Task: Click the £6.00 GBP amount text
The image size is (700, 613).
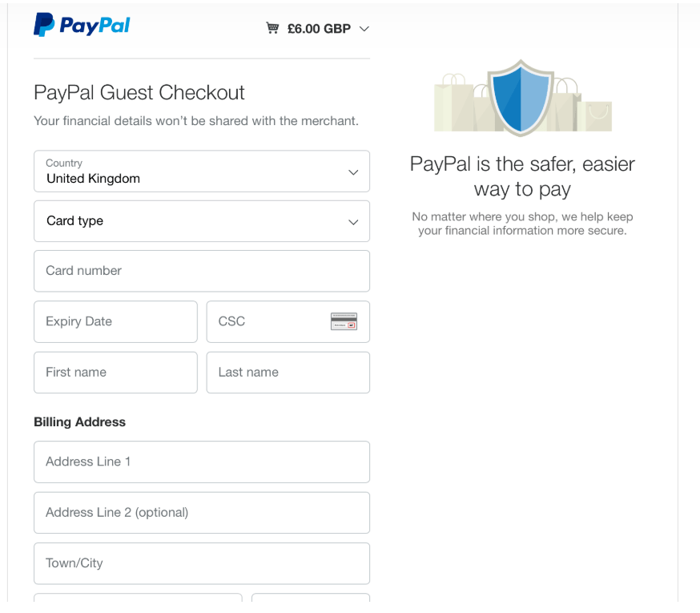Action: (x=320, y=29)
